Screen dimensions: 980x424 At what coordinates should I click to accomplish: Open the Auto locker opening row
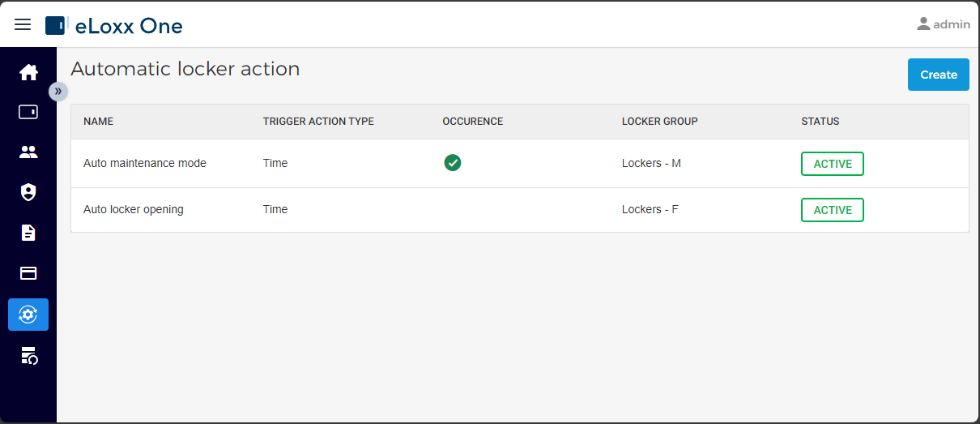click(x=520, y=210)
